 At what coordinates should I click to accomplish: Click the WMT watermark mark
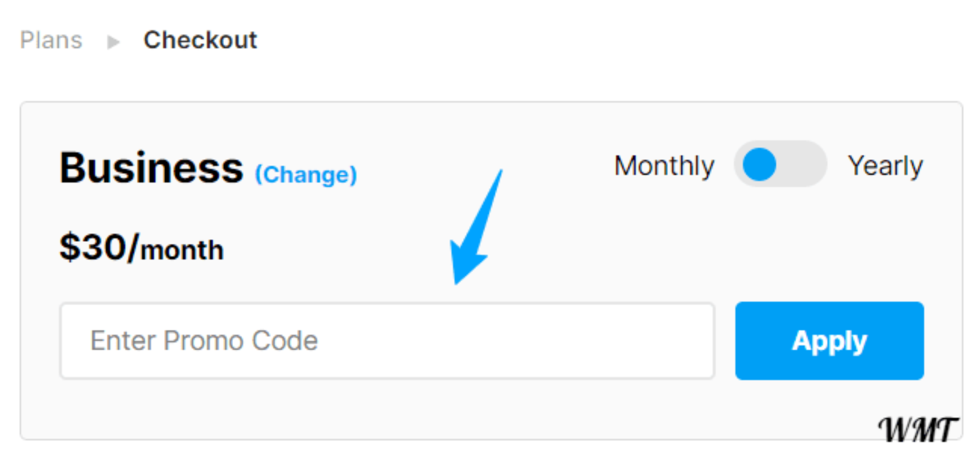[x=919, y=424]
